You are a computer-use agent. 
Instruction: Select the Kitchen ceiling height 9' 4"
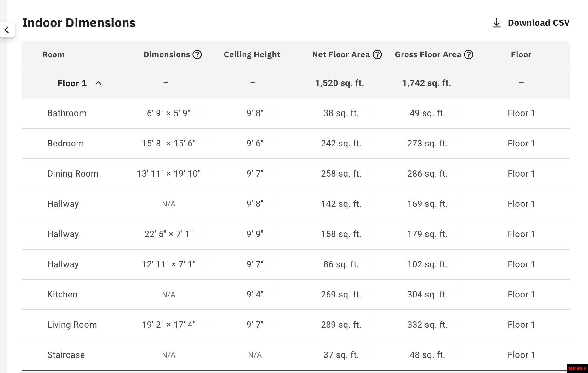(x=255, y=295)
